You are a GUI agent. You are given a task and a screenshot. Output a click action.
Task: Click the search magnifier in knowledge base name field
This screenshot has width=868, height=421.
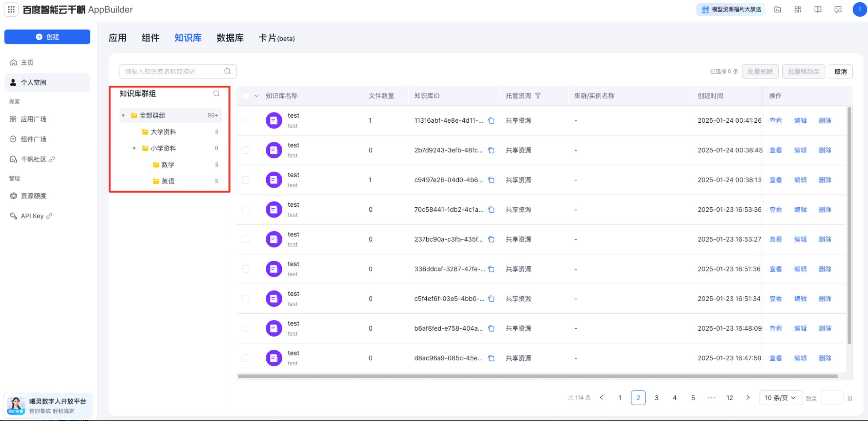pyautogui.click(x=227, y=71)
